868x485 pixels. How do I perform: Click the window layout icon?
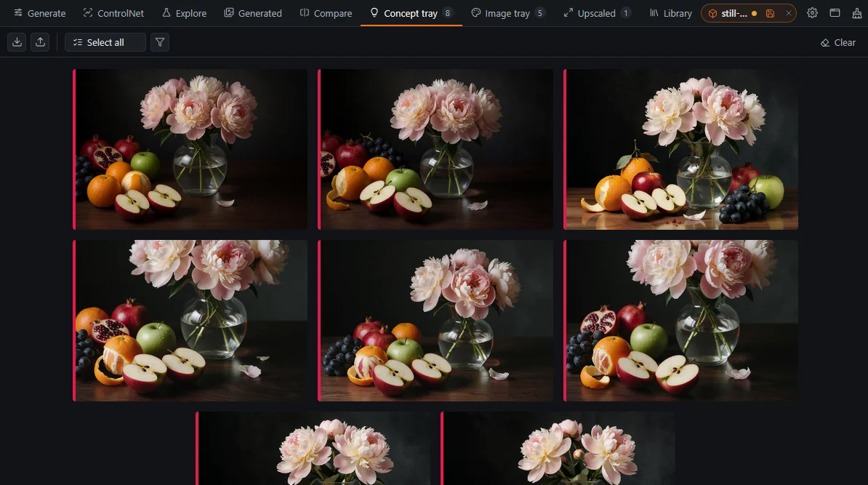point(835,13)
